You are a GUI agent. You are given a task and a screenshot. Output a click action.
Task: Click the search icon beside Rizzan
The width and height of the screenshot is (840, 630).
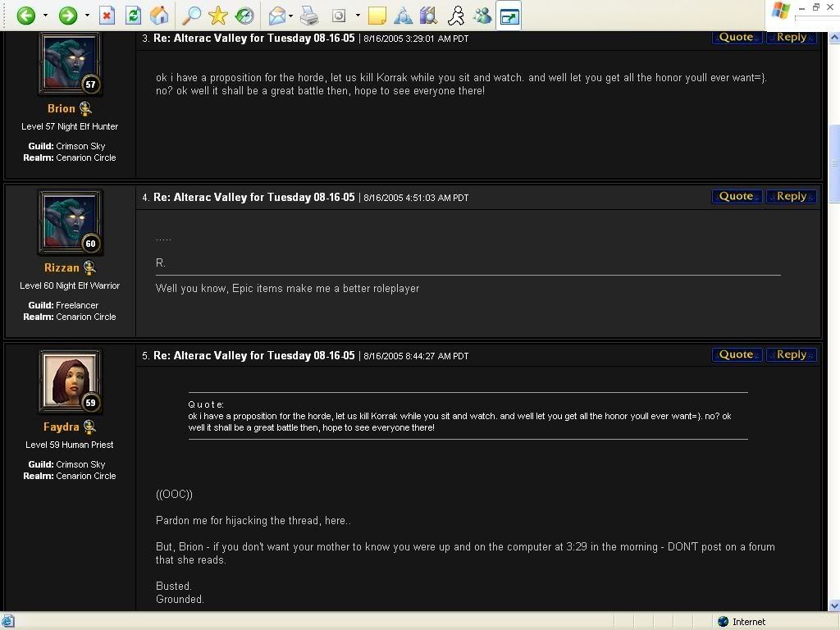89,267
